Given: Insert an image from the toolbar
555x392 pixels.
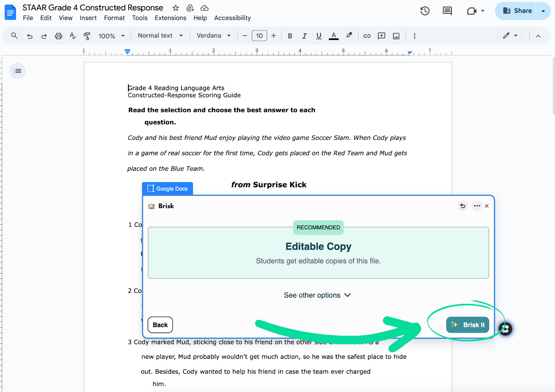Looking at the screenshot, I should 396,36.
